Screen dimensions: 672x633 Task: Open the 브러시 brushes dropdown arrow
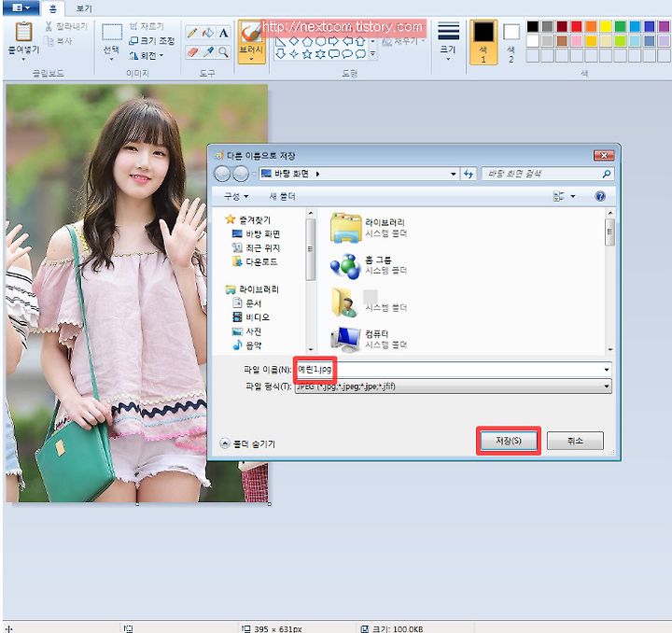tap(251, 59)
